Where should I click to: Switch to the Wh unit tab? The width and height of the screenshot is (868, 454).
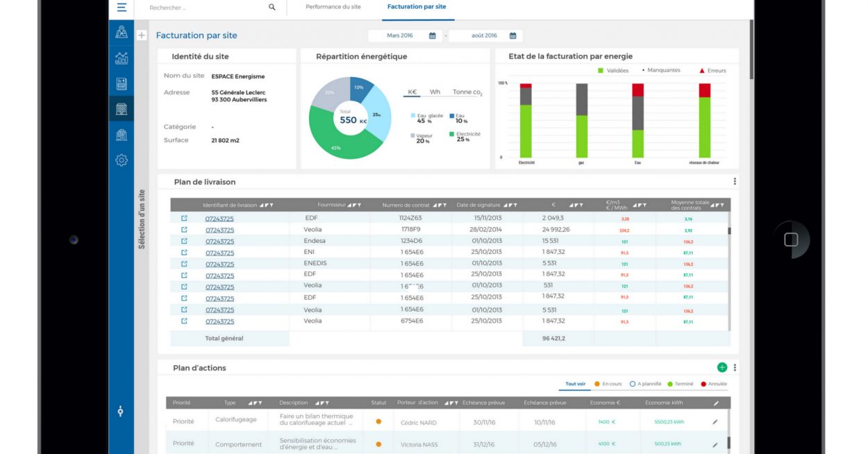click(x=435, y=92)
